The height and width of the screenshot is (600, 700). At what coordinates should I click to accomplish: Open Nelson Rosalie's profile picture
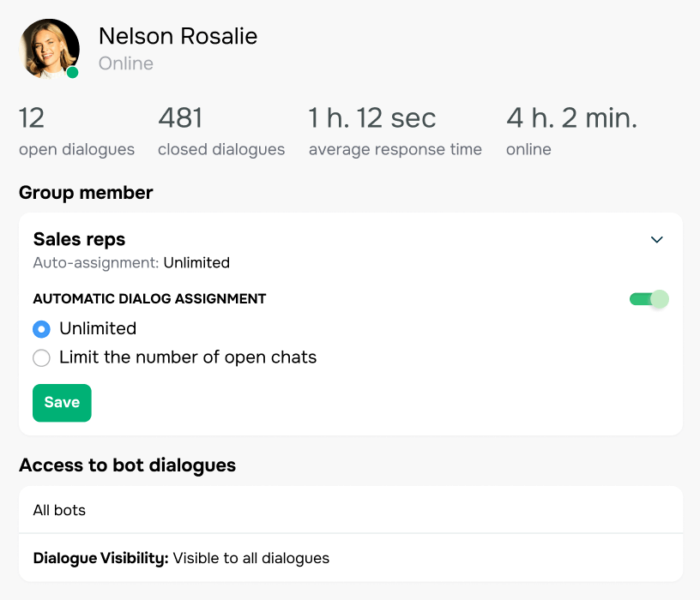click(x=49, y=48)
